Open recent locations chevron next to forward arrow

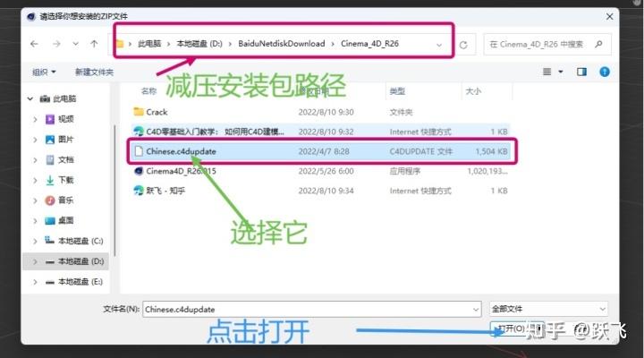tap(75, 44)
